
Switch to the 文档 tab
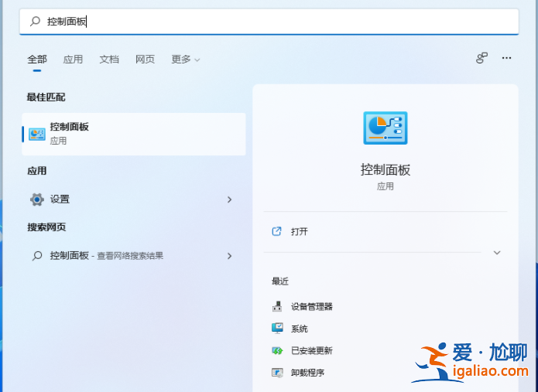tap(109, 60)
